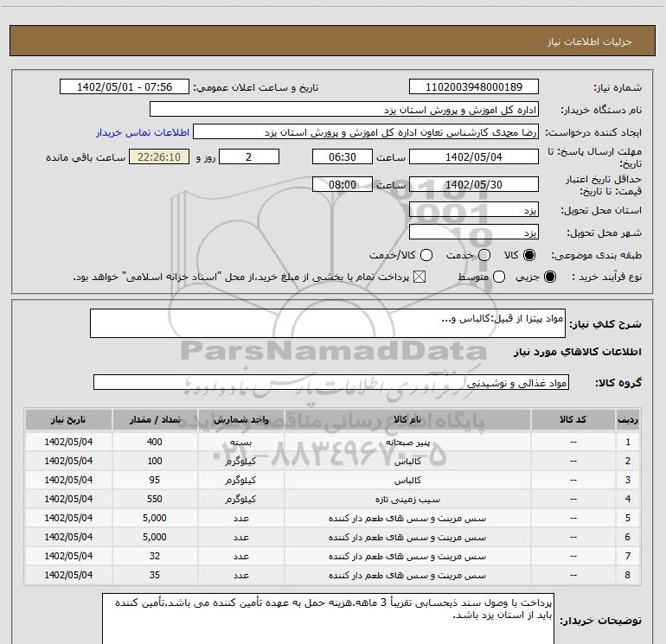Click the نام کالا column header
The width and height of the screenshot is (666, 644).
(407, 420)
